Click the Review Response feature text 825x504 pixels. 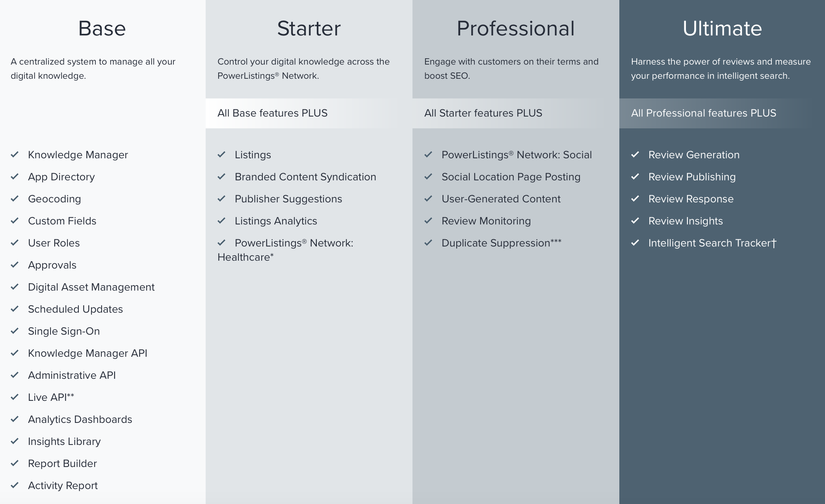(691, 199)
